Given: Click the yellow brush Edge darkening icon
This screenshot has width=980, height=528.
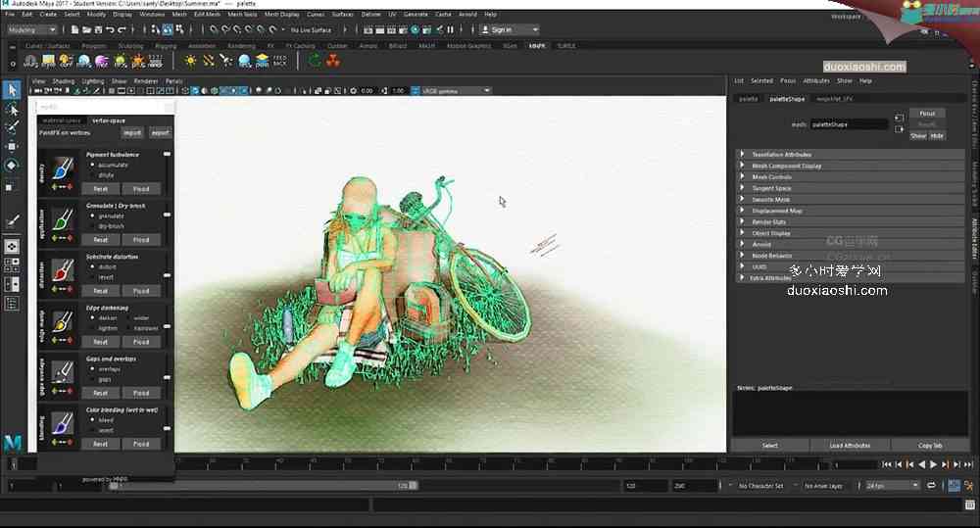Looking at the screenshot, I should click(62, 321).
